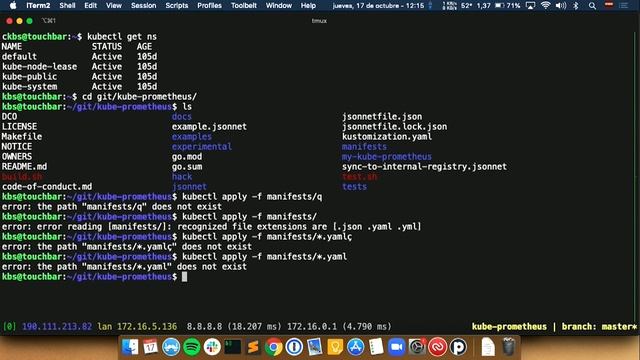This screenshot has height=360, width=640.
Task: Open the document file in the dock
Action: point(488,347)
